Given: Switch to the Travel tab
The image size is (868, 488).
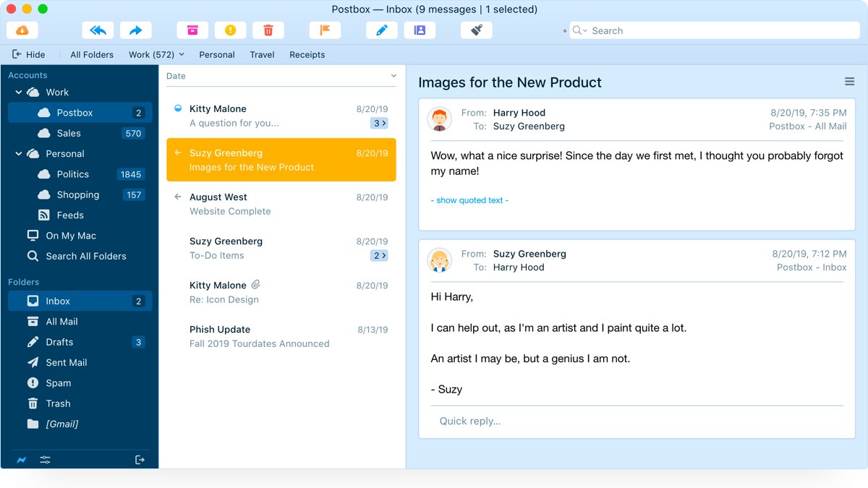Looking at the screenshot, I should pos(262,54).
